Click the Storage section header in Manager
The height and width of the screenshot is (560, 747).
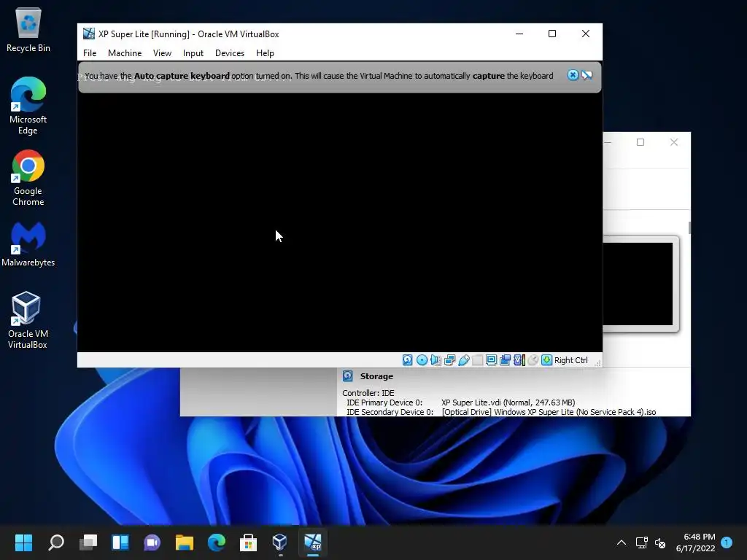[x=376, y=376]
